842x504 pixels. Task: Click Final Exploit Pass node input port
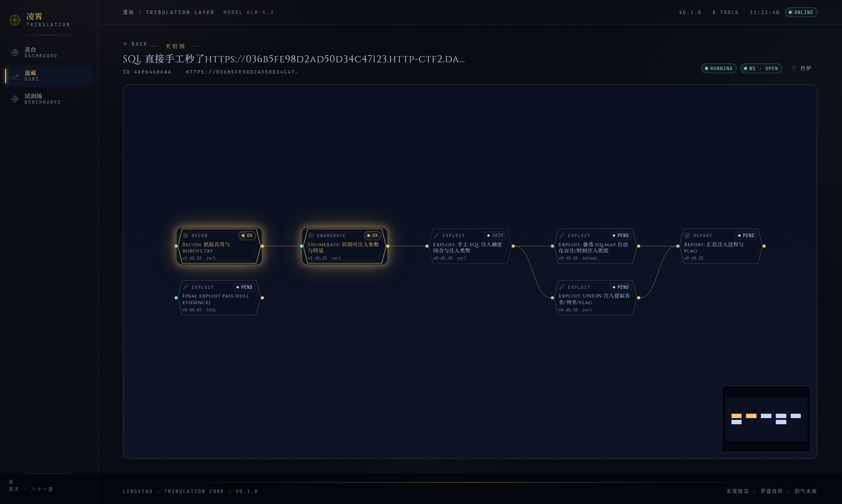(176, 298)
